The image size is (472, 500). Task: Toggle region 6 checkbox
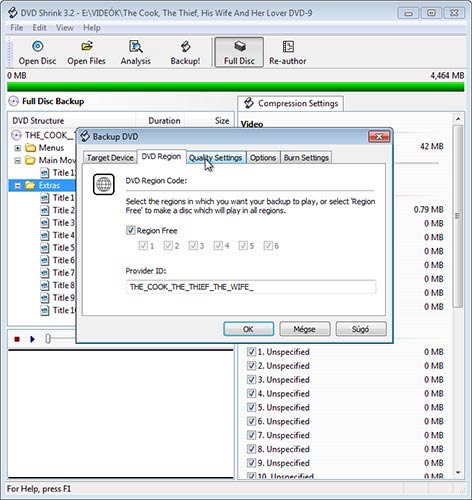(268, 246)
